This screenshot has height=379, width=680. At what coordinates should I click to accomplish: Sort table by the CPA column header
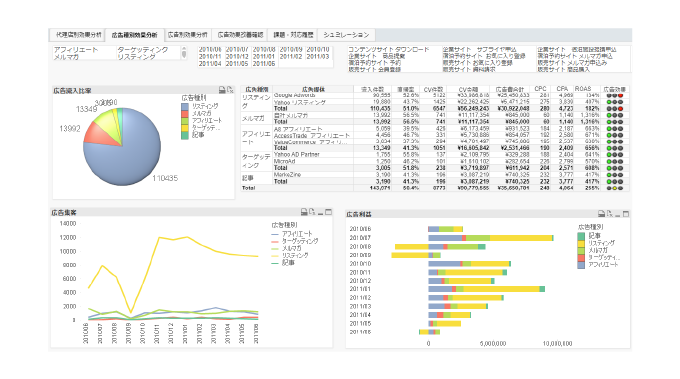click(x=562, y=89)
